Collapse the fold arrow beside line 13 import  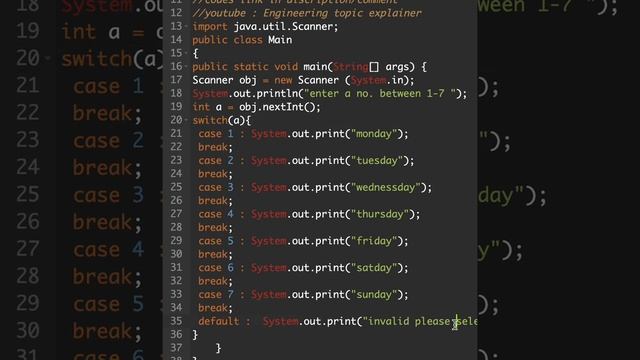pyautogui.click(x=186, y=26)
